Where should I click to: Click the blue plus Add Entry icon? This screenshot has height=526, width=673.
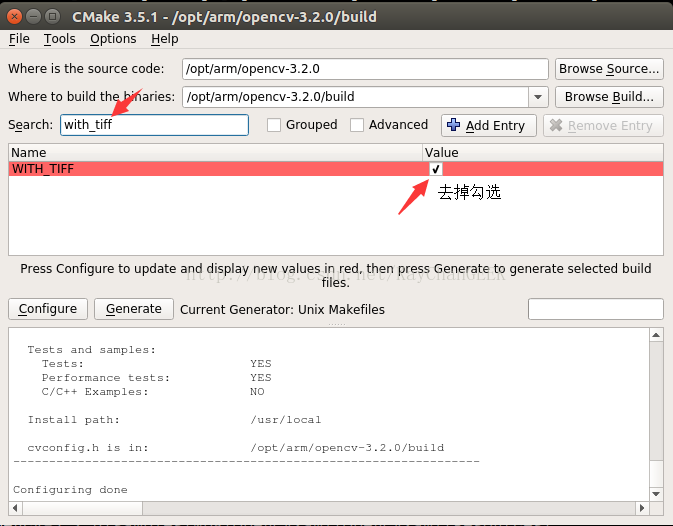tap(453, 125)
